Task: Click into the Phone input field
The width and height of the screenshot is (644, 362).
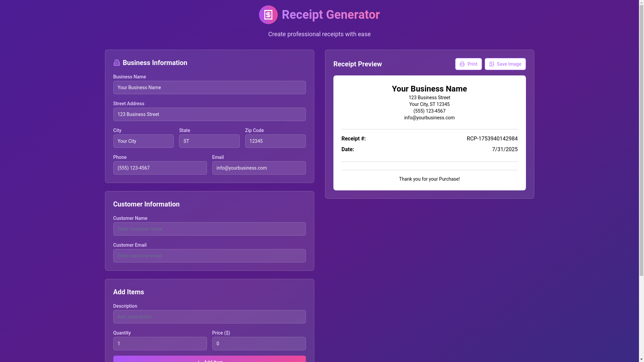Action: (160, 168)
